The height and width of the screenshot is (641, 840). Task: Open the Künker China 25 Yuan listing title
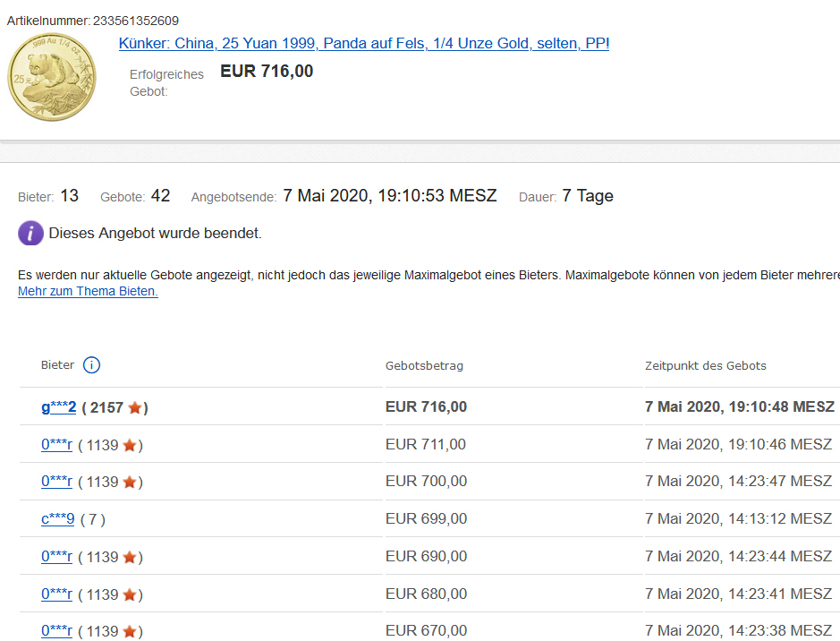pos(363,43)
